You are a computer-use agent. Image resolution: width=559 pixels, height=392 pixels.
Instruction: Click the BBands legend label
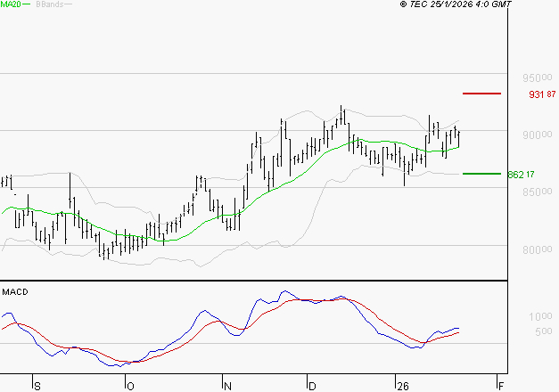point(50,4)
